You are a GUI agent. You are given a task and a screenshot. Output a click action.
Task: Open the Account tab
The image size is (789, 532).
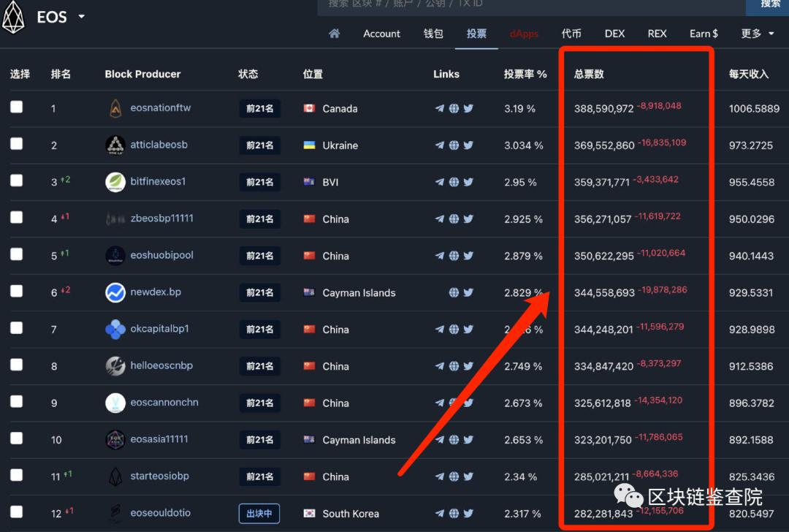(381, 34)
